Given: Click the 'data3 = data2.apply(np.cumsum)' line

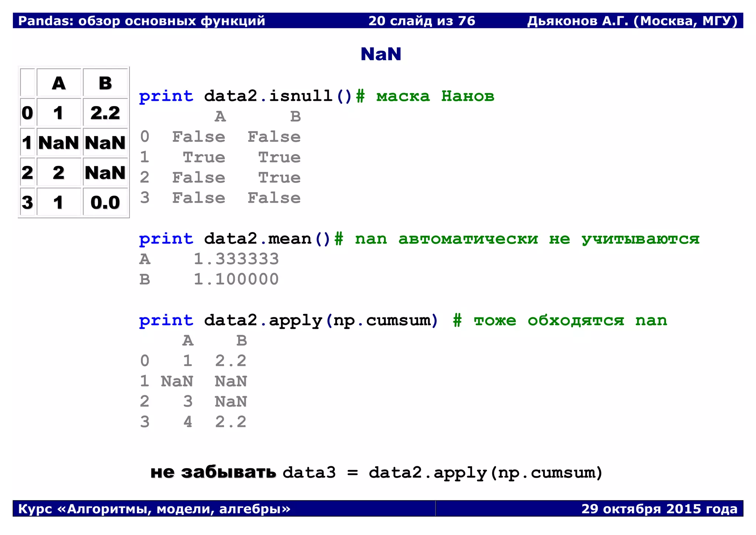Looking at the screenshot, I should (x=442, y=473).
